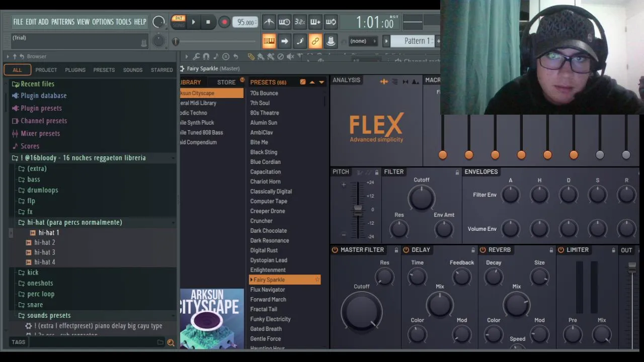Click the magnet snap icon in plugin toolbar
Image resolution: width=644 pixels, height=362 pixels.
tap(206, 57)
